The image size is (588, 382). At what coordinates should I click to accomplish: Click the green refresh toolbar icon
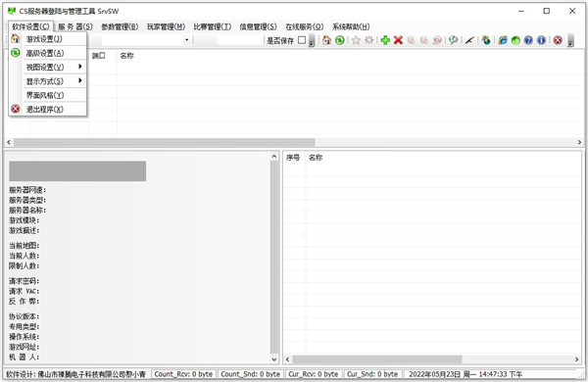(x=340, y=40)
